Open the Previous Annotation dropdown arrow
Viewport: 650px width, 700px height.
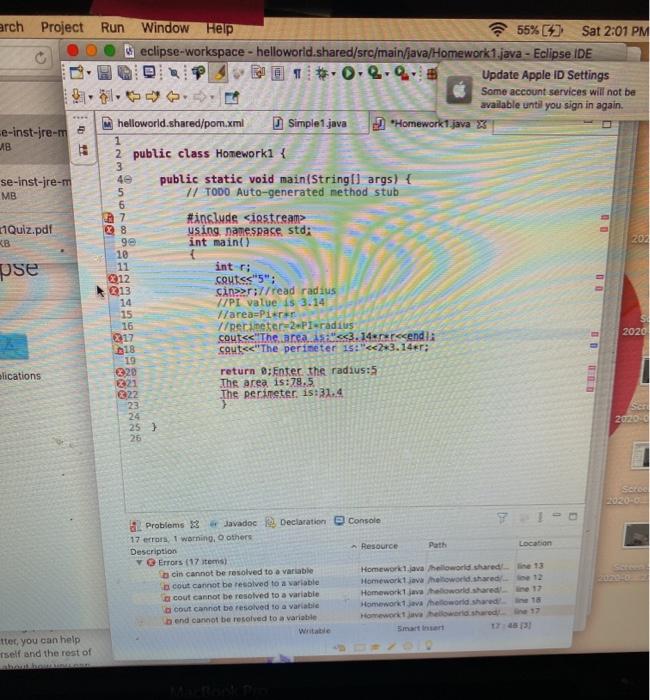(x=118, y=97)
